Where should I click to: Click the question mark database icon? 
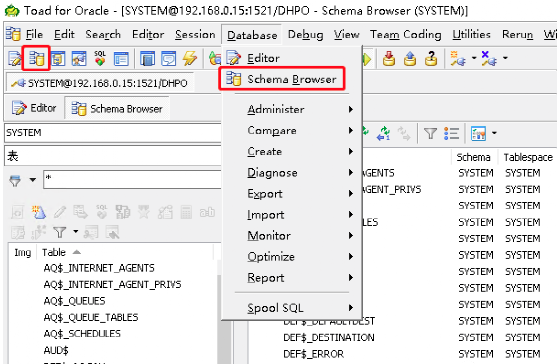(431, 59)
